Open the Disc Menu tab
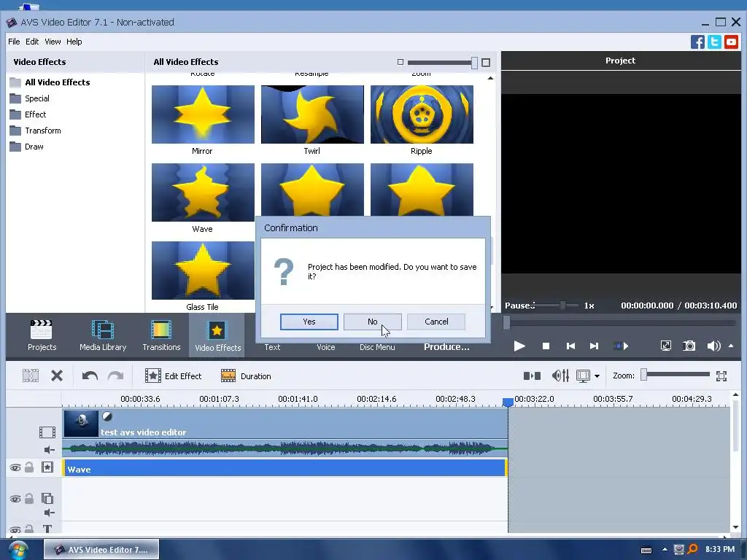 377,347
